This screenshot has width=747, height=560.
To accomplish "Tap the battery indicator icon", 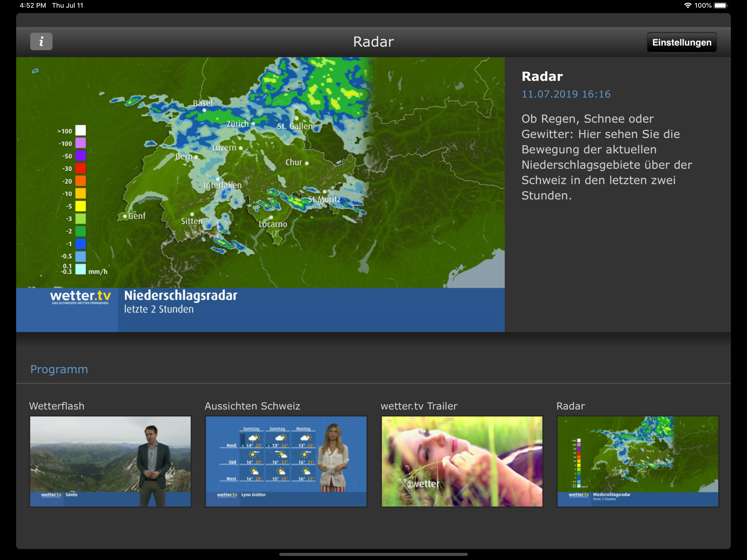I will (x=720, y=5).
